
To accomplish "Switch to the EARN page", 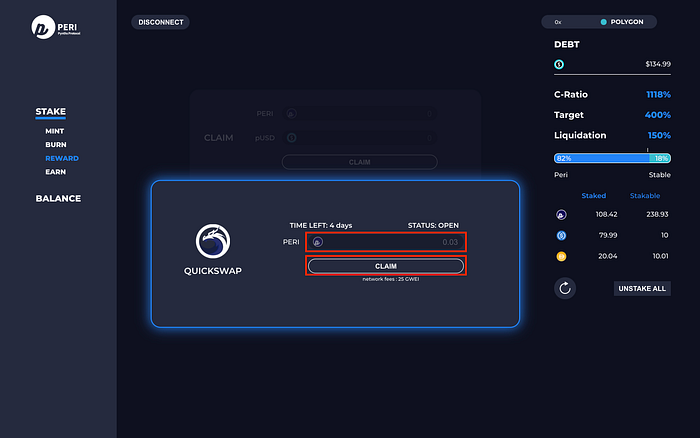I will click(x=56, y=172).
